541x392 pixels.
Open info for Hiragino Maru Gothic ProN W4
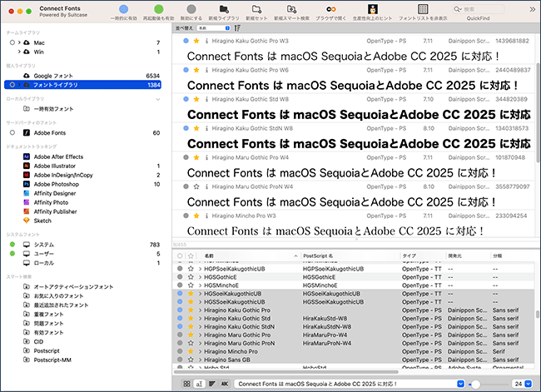(206, 186)
